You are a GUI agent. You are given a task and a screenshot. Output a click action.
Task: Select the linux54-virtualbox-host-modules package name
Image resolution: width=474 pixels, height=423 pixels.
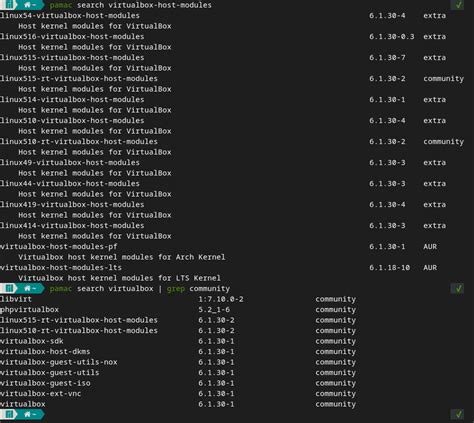[70, 16]
